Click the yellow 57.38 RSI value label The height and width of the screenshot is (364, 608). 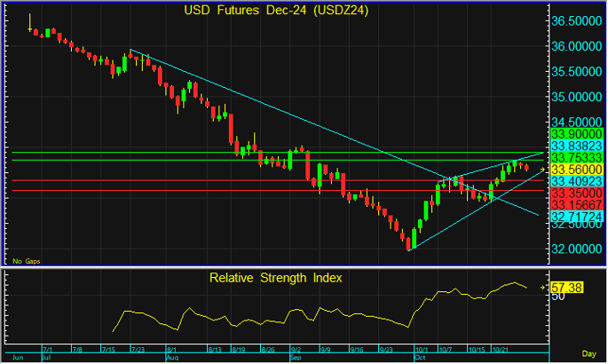[x=565, y=289]
